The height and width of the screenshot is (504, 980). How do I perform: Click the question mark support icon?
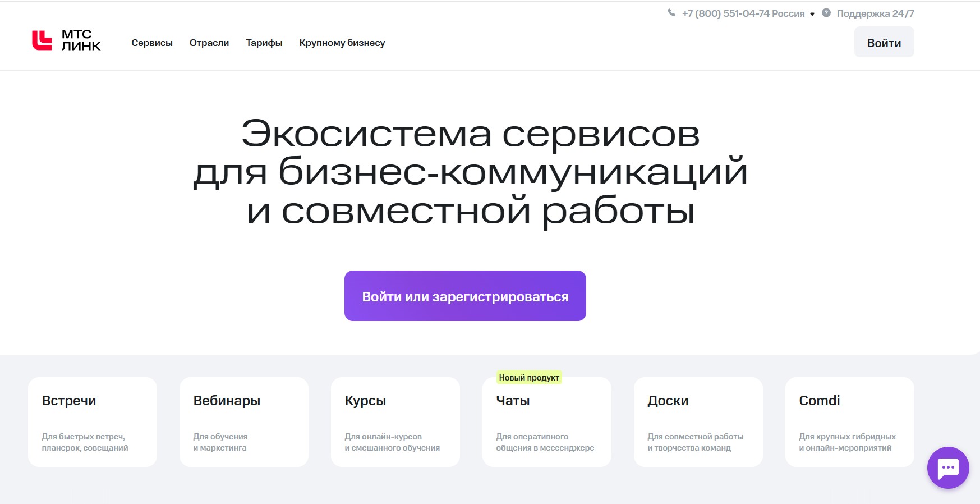pyautogui.click(x=826, y=13)
